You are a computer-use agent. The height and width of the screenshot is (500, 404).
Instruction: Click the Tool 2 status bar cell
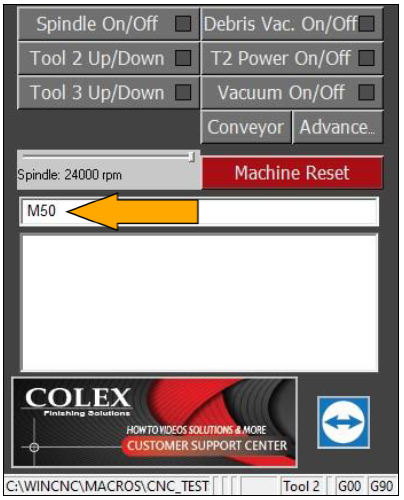[303, 486]
